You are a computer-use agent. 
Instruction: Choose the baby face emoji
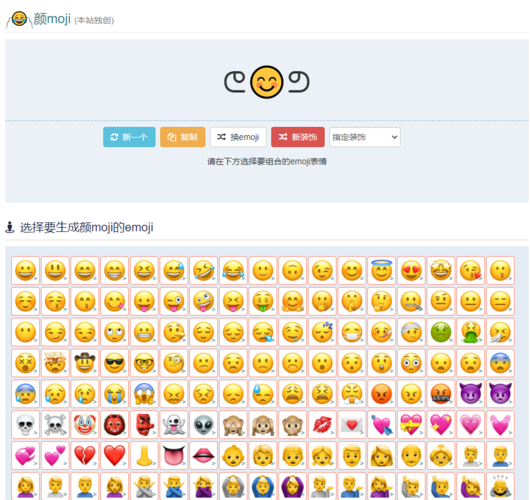[233, 455]
